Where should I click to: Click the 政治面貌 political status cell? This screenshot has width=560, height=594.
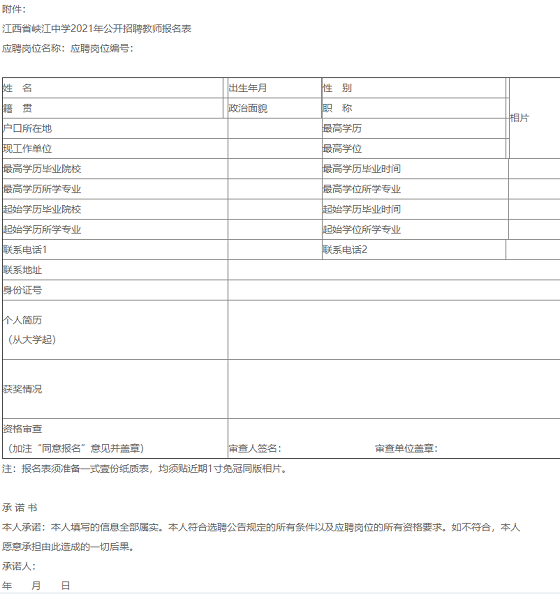tap(274, 108)
